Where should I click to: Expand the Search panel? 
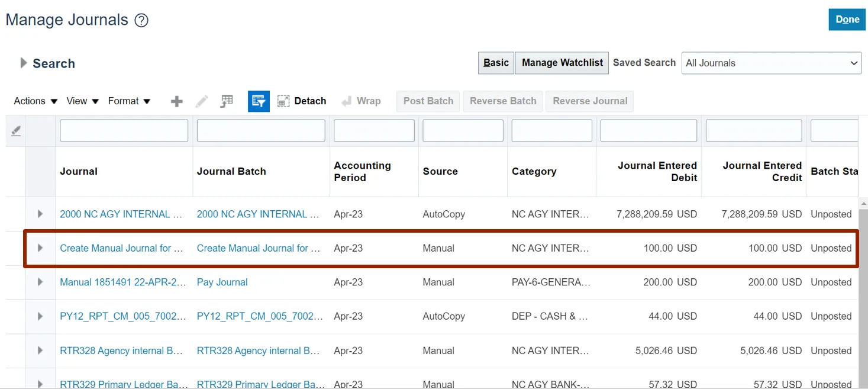[x=24, y=63]
